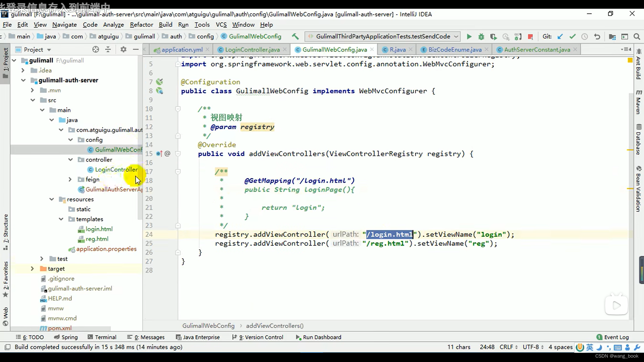This screenshot has width=644, height=362.
Task: Click the config breadcrumb in the navigation bar
Action: pos(201,37)
